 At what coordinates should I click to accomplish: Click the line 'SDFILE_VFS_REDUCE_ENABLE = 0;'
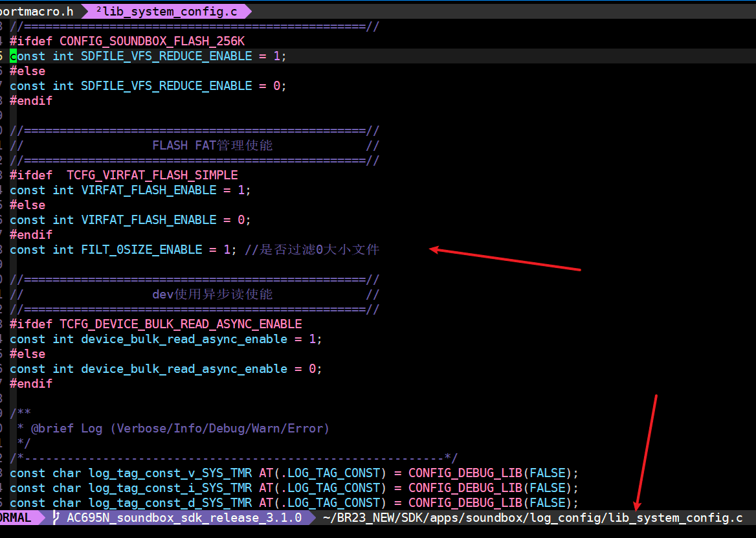(x=148, y=86)
